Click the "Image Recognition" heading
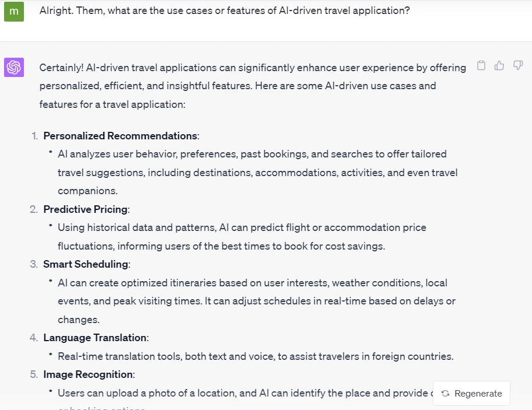This screenshot has width=532, height=410. click(88, 374)
